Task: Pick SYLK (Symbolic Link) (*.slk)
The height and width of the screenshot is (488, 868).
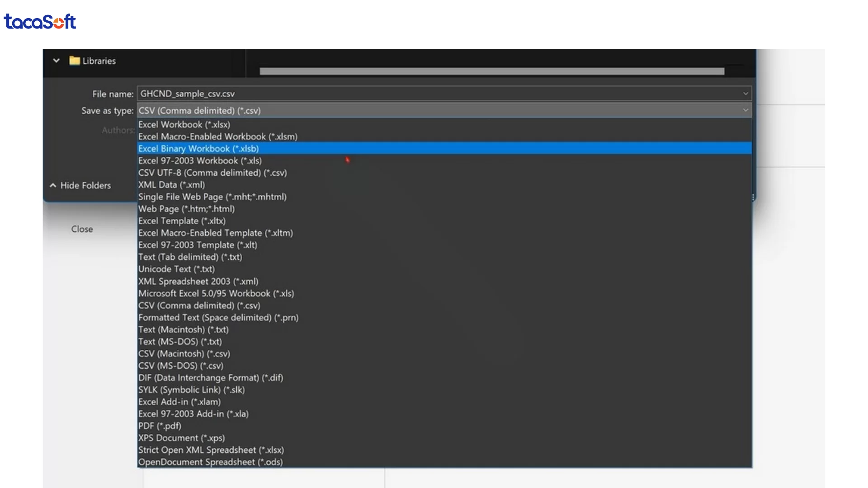Action: click(444, 389)
